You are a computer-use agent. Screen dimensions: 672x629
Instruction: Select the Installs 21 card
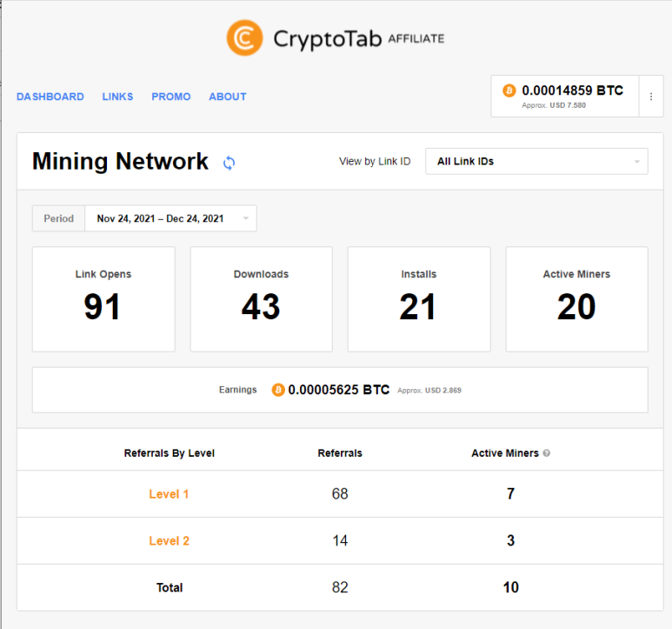(x=419, y=299)
